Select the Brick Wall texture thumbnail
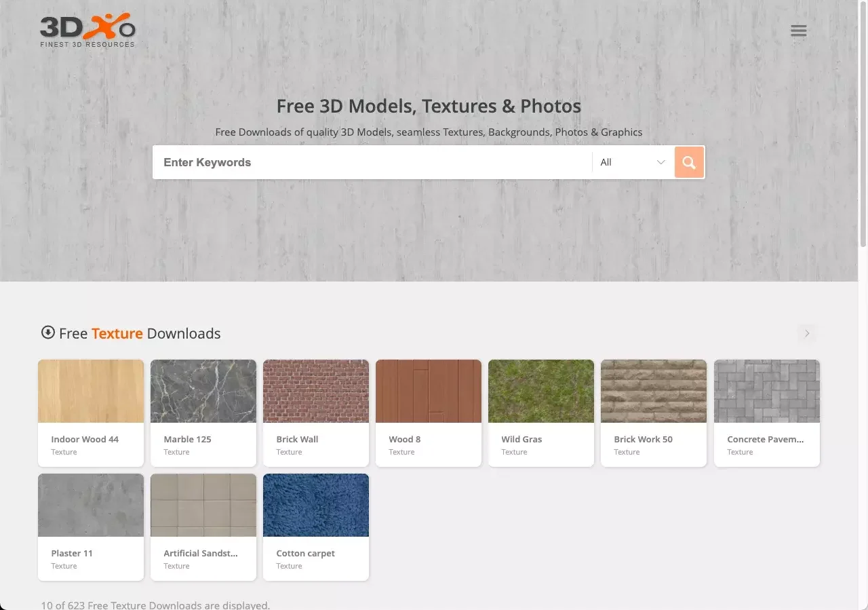 [x=316, y=391]
